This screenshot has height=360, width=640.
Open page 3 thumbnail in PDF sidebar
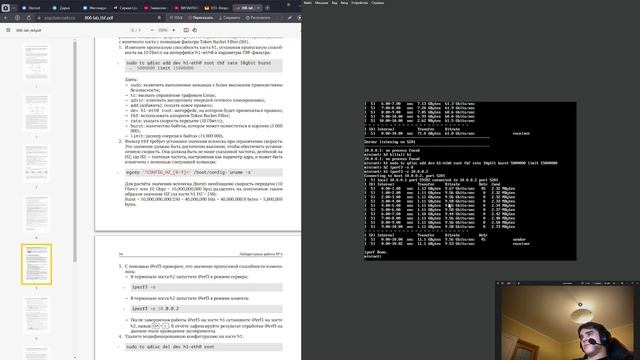pyautogui.click(x=36, y=163)
